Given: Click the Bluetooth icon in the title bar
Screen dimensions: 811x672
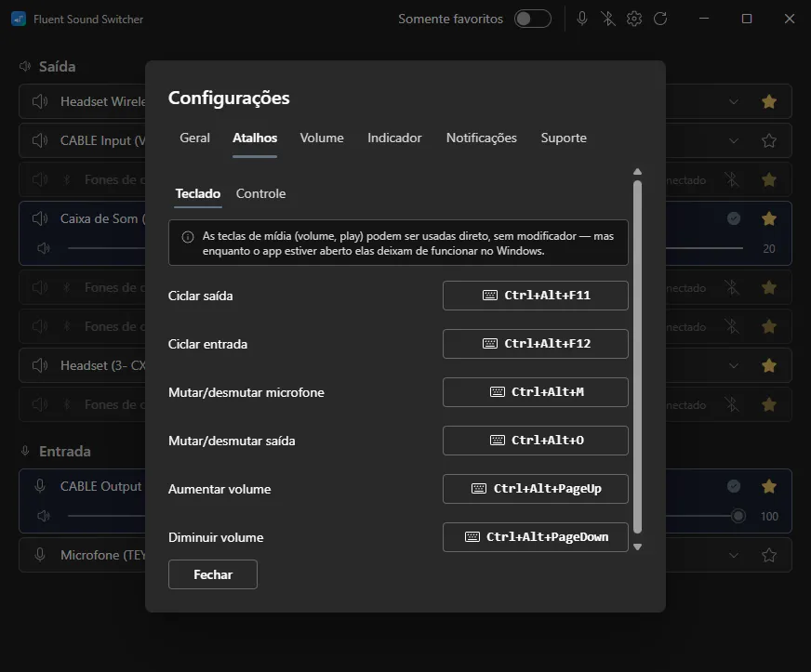Looking at the screenshot, I should tap(607, 20).
